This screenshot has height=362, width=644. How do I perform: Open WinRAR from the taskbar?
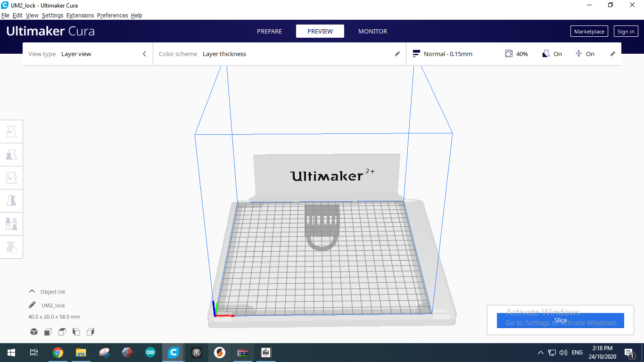point(243,353)
